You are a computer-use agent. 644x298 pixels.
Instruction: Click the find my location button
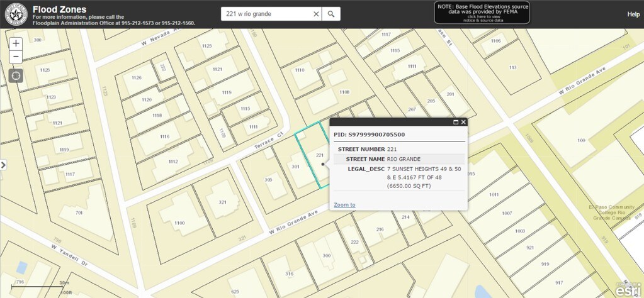[16, 76]
